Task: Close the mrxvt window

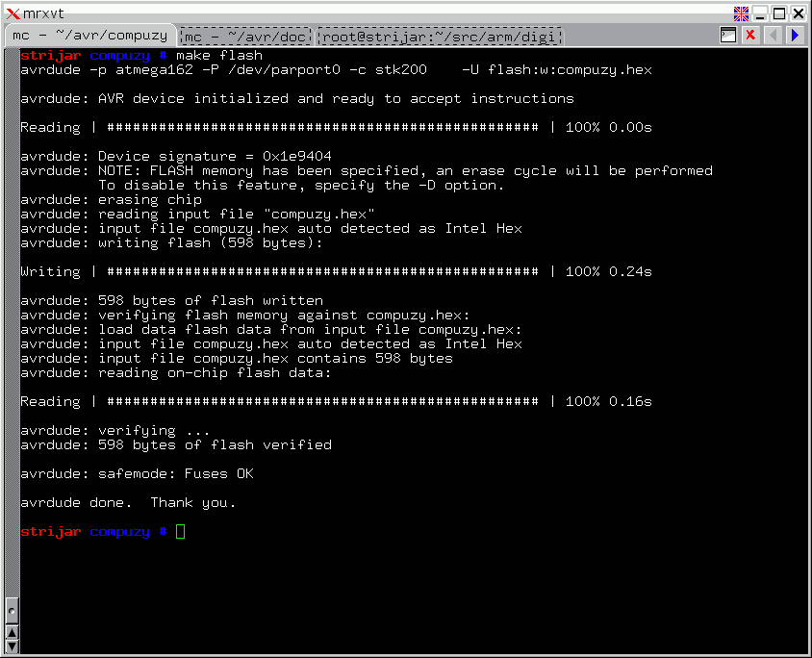Action: tap(799, 13)
